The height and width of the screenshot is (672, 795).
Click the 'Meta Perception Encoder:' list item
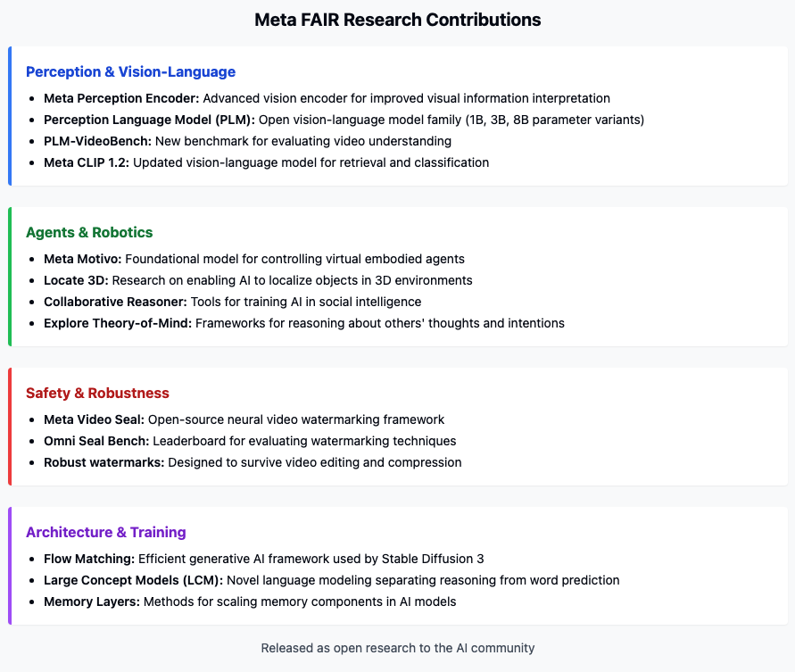coord(327,98)
